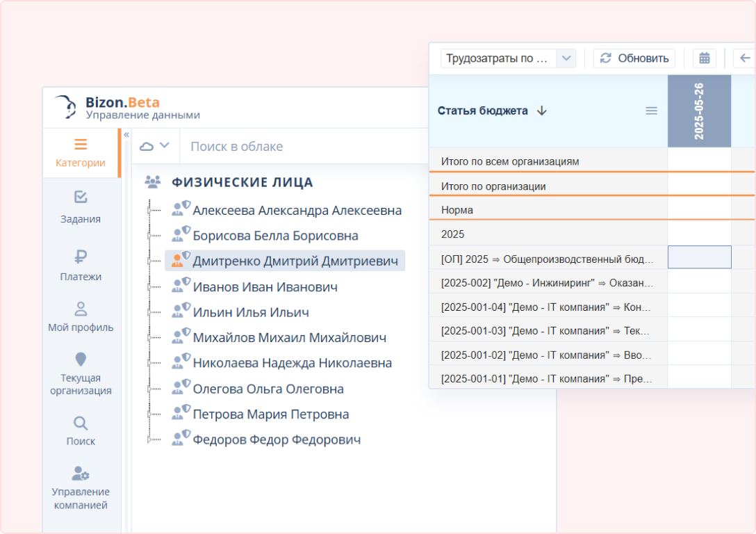Viewport: 756px width, 534px height.
Task: Select Дмитренко Дмитрий Дмитриевич in the tree
Action: coord(295,261)
